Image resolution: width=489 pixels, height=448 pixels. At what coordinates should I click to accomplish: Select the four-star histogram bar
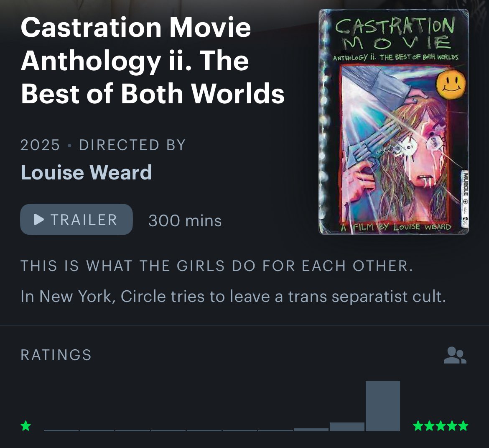click(311, 430)
